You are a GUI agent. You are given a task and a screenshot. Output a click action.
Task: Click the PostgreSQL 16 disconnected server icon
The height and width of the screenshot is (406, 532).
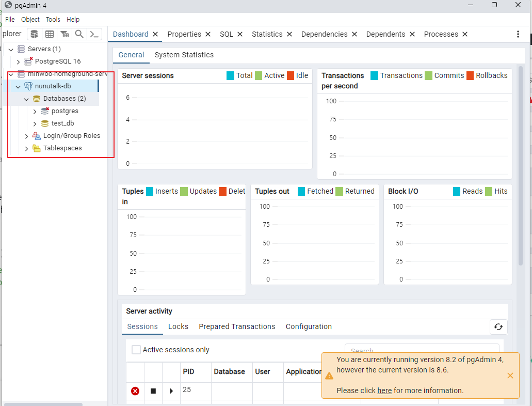[28, 61]
